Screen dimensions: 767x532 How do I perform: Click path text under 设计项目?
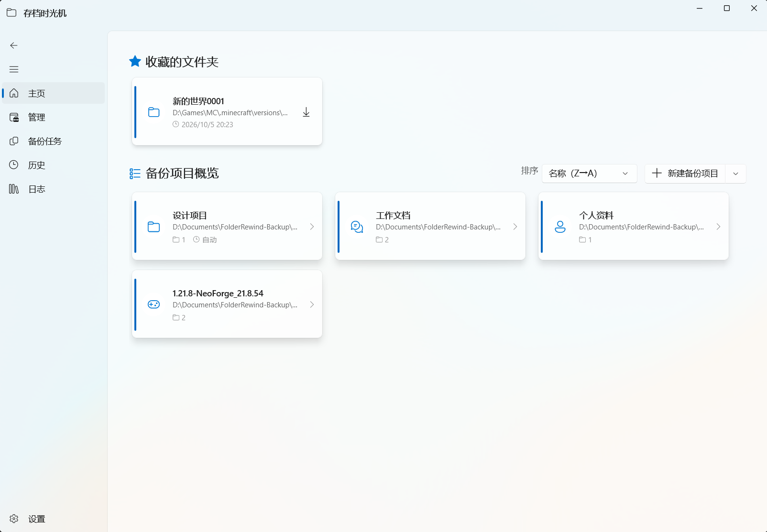click(x=235, y=227)
